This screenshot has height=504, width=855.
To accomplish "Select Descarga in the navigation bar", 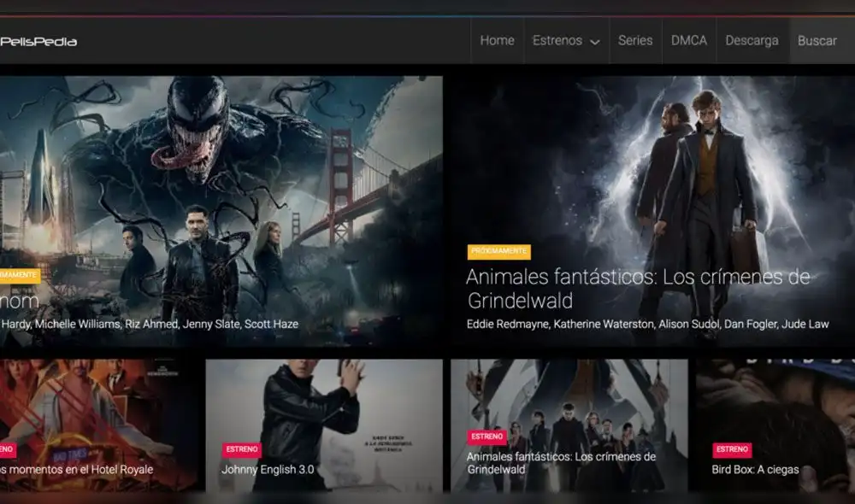I will click(x=752, y=40).
